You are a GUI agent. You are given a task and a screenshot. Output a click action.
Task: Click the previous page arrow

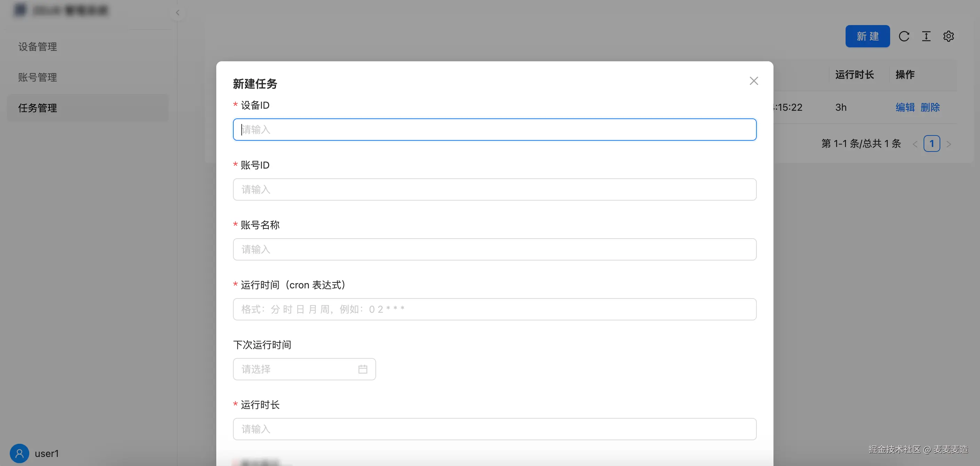point(915,144)
